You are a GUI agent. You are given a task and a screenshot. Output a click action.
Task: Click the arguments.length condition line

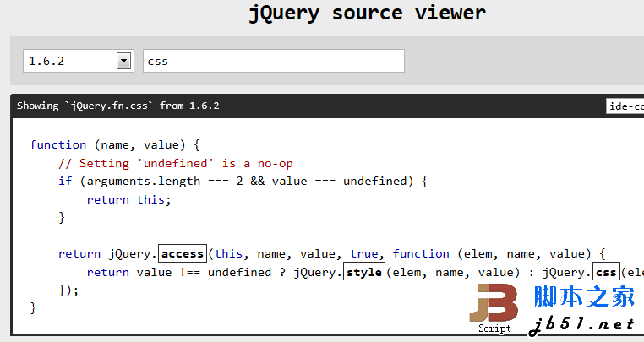(243, 181)
